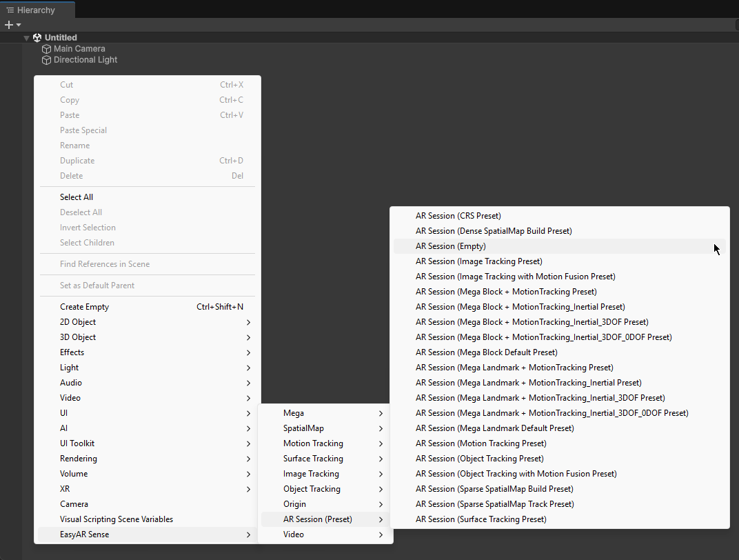Collapse the Untitled scene foldout arrow

(26, 38)
